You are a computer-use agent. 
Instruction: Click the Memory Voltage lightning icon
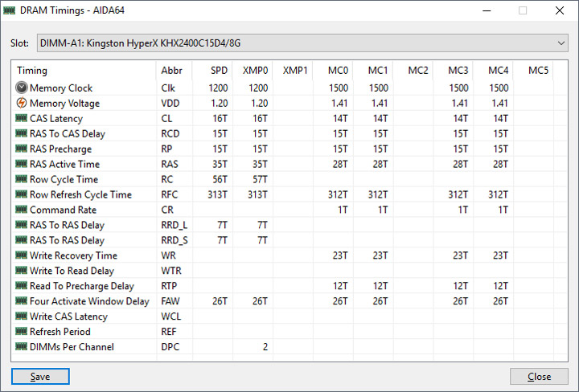[22, 104]
